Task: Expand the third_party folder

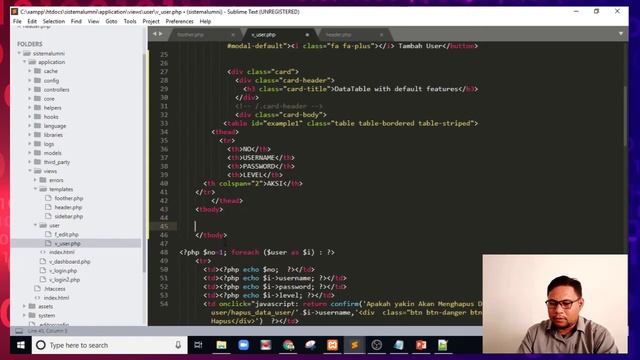Action: pos(30,162)
